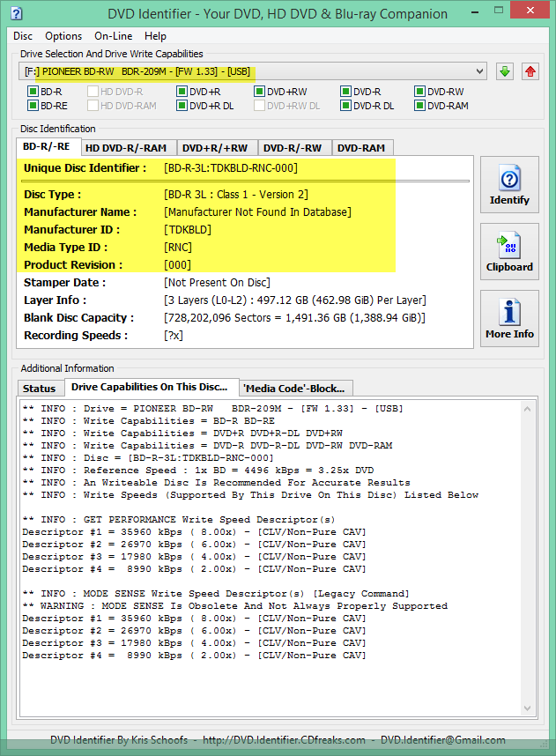Toggle the DVD-RW capability checkbox
The image size is (556, 756).
pyautogui.click(x=420, y=91)
